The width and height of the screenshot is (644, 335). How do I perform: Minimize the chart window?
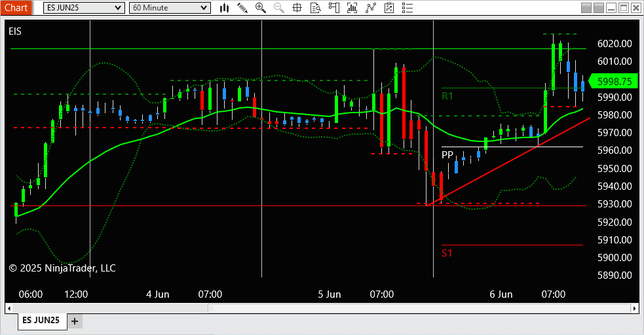(611, 8)
